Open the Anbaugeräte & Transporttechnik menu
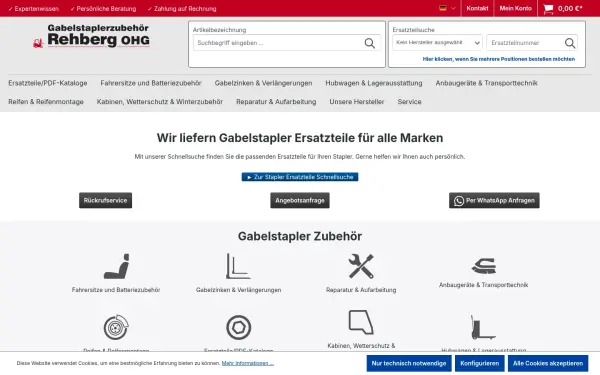 tap(486, 83)
